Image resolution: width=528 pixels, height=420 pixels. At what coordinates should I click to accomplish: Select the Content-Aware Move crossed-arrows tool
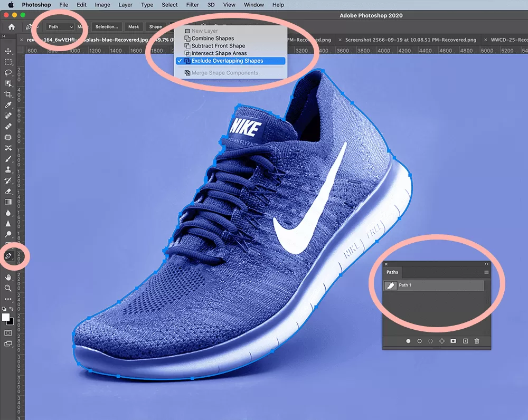pyautogui.click(x=8, y=148)
